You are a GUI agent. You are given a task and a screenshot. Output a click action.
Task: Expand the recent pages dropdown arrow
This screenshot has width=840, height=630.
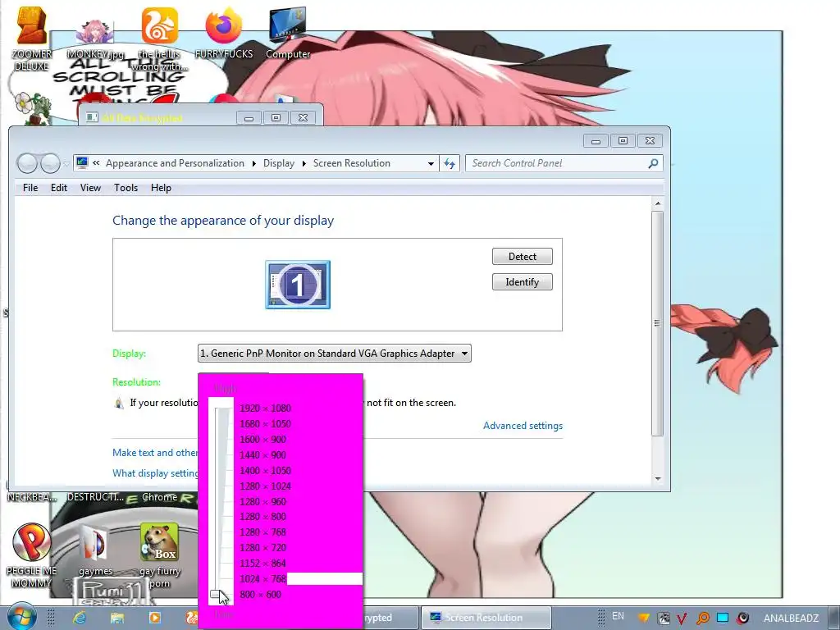[x=66, y=163]
